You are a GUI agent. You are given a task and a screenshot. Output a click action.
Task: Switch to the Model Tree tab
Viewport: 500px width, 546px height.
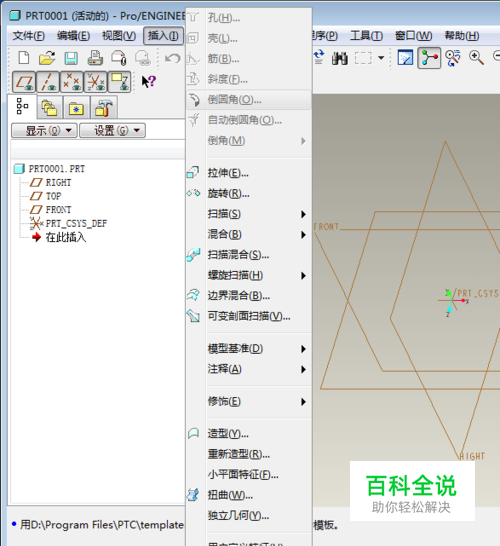(x=22, y=107)
